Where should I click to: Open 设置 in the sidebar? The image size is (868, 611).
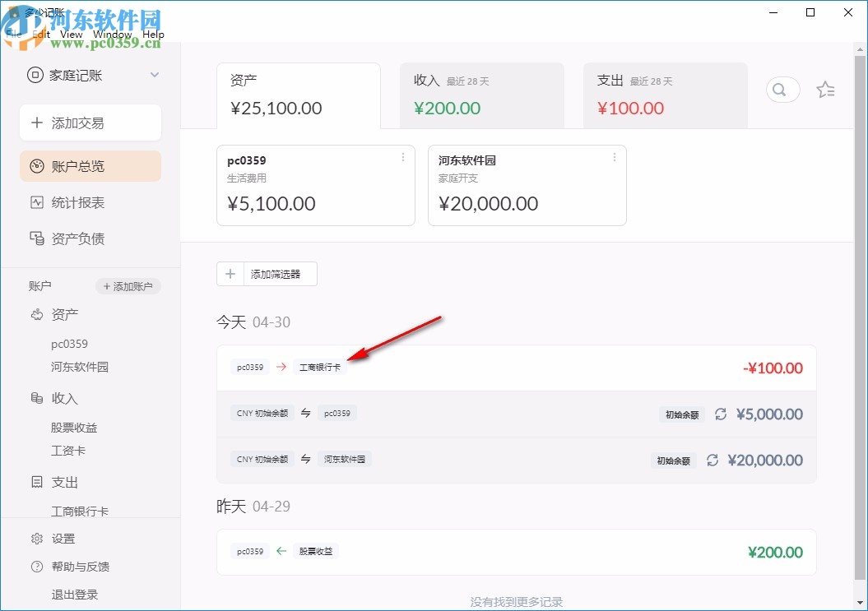point(63,539)
